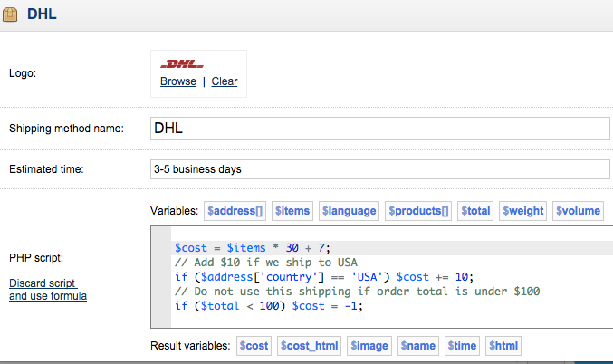Click the 'Variables:' label
The height and width of the screenshot is (364, 613).
click(x=175, y=211)
